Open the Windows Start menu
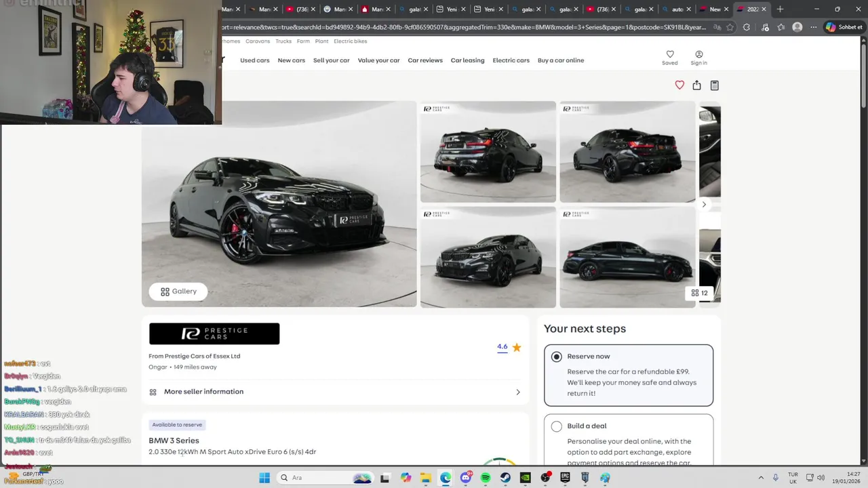This screenshot has width=868, height=488. pyautogui.click(x=264, y=478)
